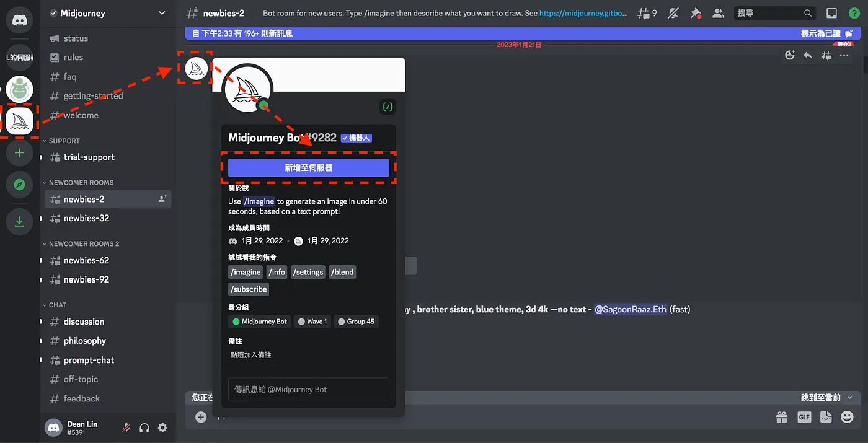
Task: Click the Download Apps icon
Action: (x=19, y=222)
